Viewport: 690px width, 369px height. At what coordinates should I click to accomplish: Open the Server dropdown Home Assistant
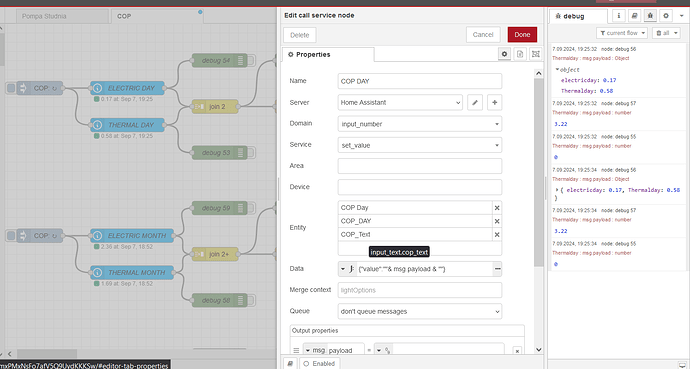400,102
